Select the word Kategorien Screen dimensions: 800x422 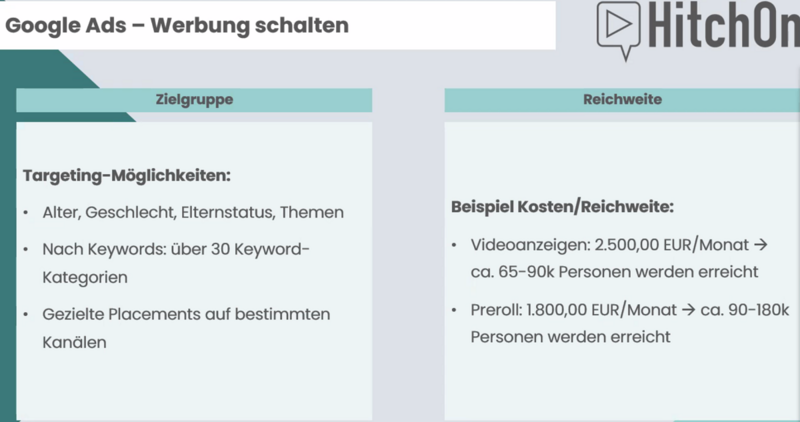point(85,278)
